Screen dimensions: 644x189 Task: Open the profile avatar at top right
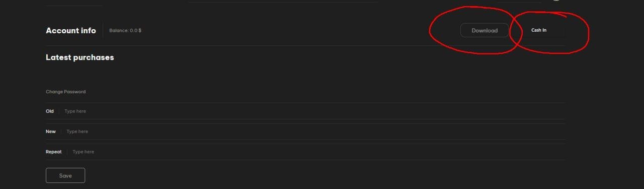tap(555, 0)
